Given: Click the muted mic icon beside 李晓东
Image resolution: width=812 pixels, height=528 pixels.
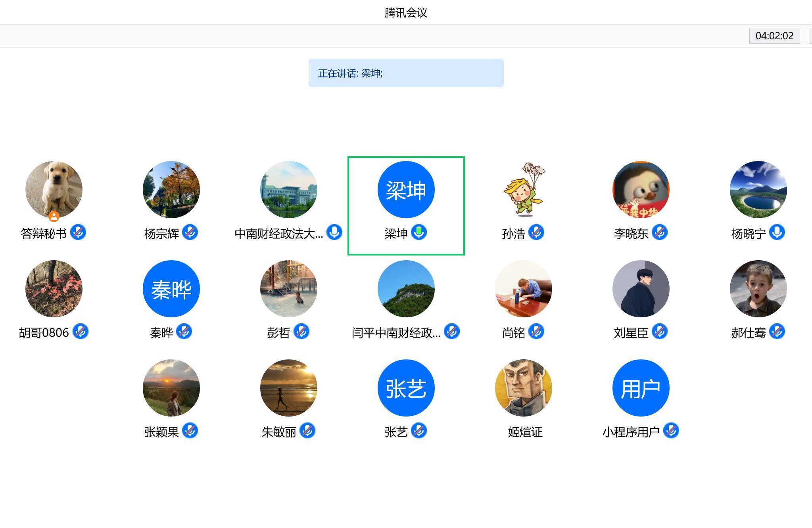Looking at the screenshot, I should 660,232.
